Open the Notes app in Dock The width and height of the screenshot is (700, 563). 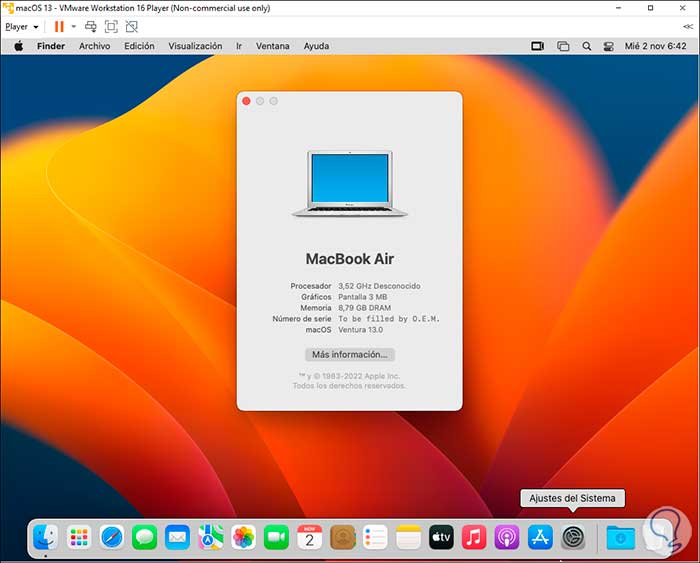coord(408,537)
